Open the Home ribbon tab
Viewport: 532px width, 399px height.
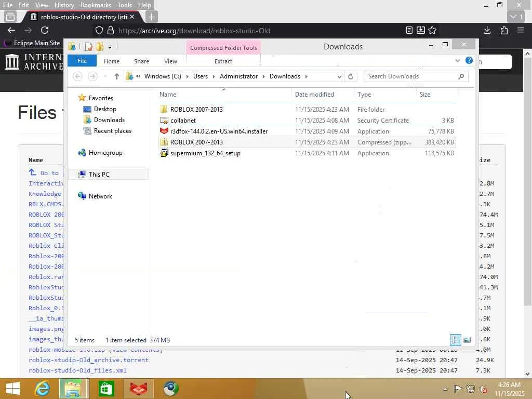[112, 61]
